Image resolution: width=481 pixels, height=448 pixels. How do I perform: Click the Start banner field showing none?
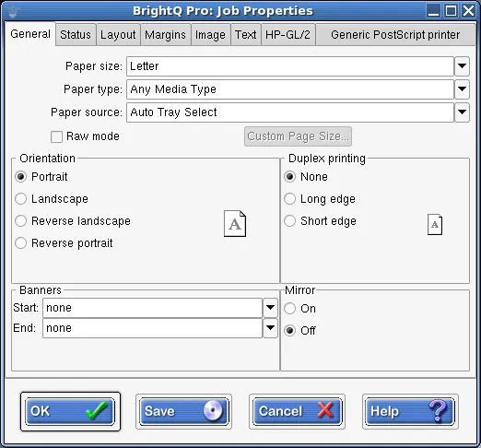(x=152, y=308)
